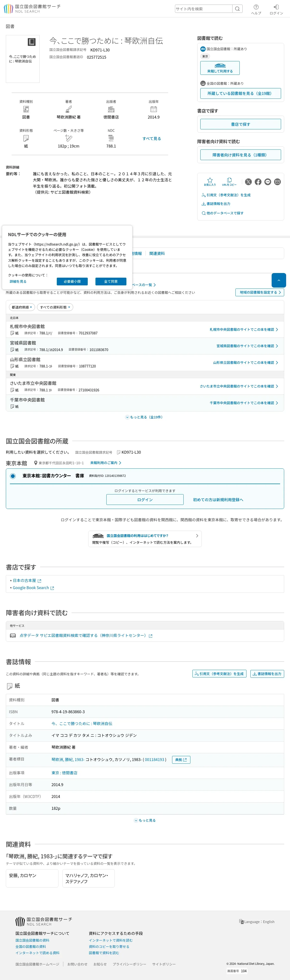
Task: Share this record on Facebook
Action: tap(258, 182)
